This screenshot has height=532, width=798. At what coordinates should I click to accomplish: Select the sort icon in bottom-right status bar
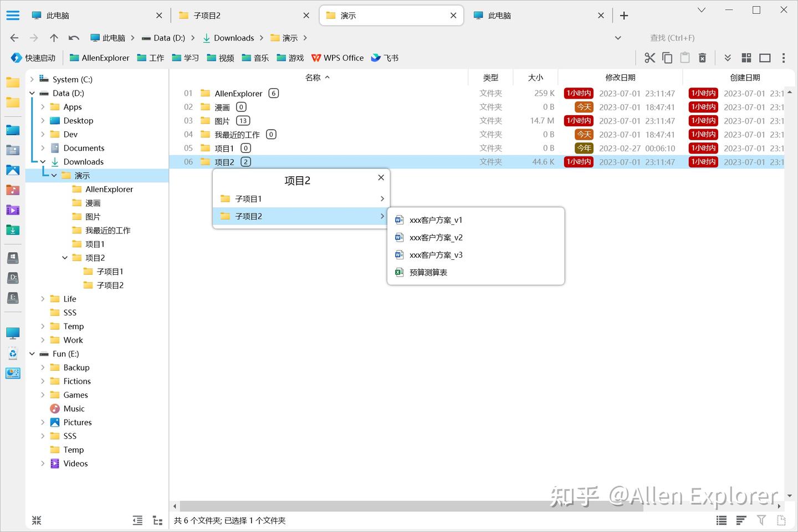(x=741, y=520)
